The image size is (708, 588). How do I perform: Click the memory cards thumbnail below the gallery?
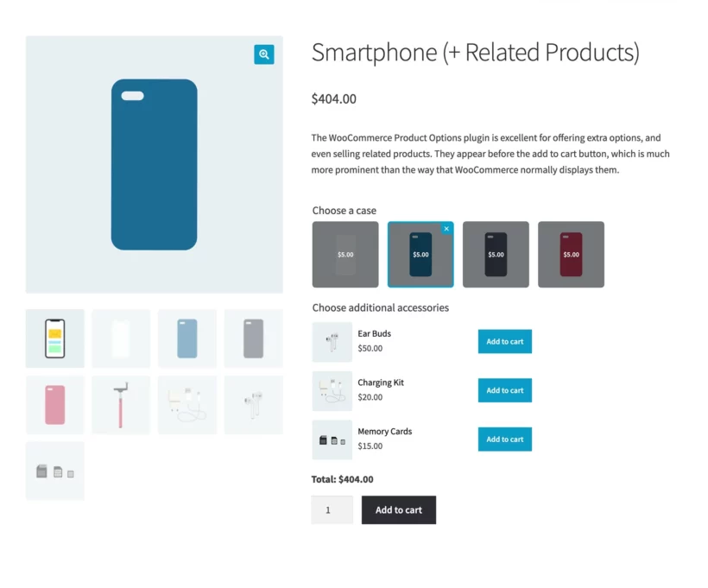54,470
